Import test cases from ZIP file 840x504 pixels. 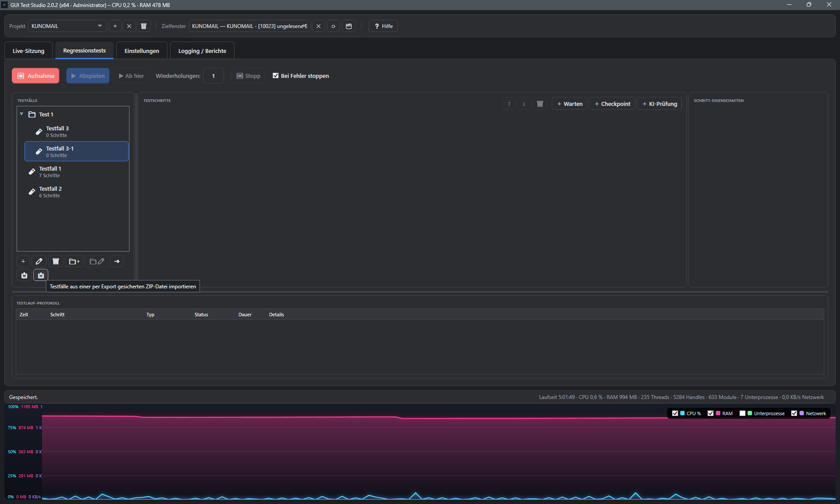coord(41,275)
